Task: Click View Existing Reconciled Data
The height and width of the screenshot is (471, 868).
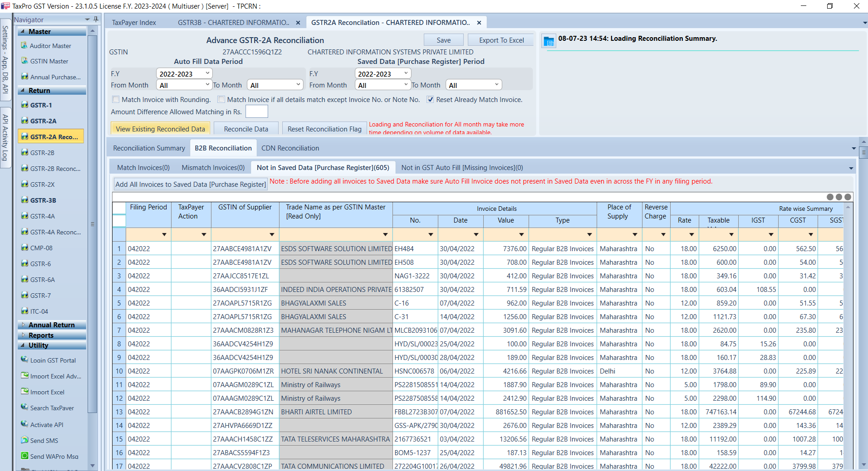Action: pyautogui.click(x=161, y=129)
